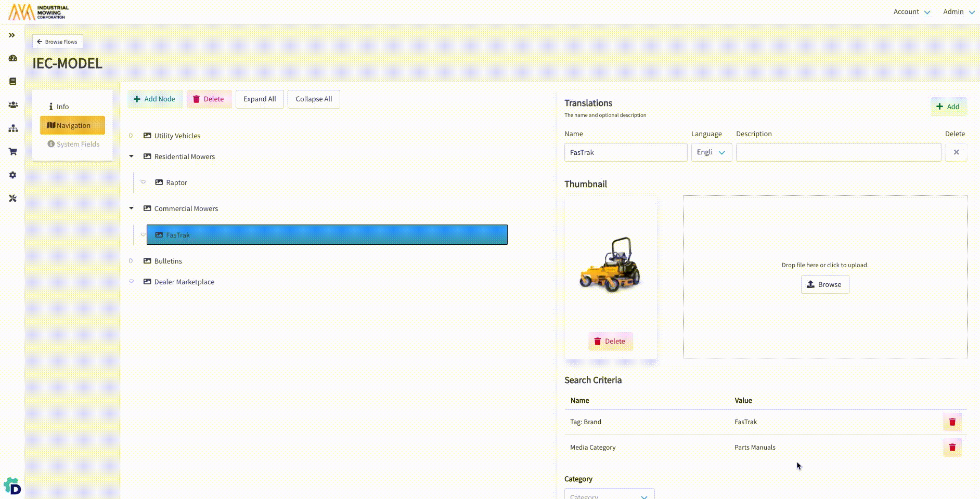
Task: Open the shopping cart icon in sidebar
Action: [13, 152]
